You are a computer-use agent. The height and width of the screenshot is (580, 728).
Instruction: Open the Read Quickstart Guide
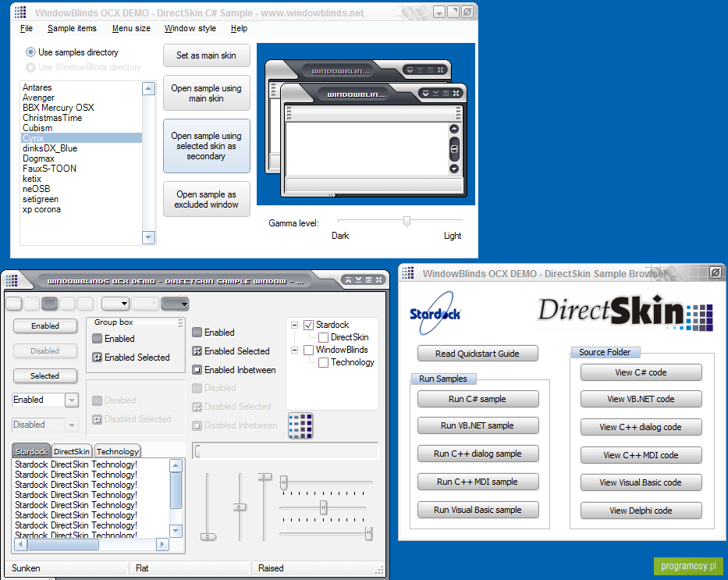478,354
